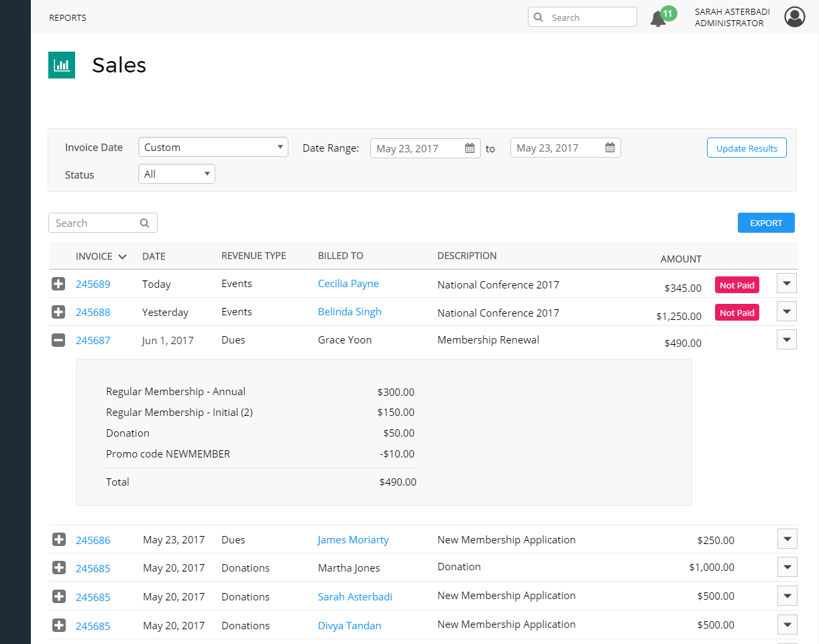The image size is (819, 644).
Task: Open actions menu for Cecilia Payne's invoice
Action: (x=787, y=283)
